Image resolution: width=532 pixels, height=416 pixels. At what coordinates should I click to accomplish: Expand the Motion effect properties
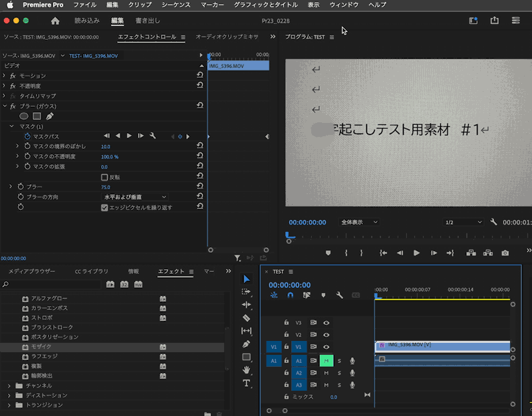pyautogui.click(x=5, y=76)
